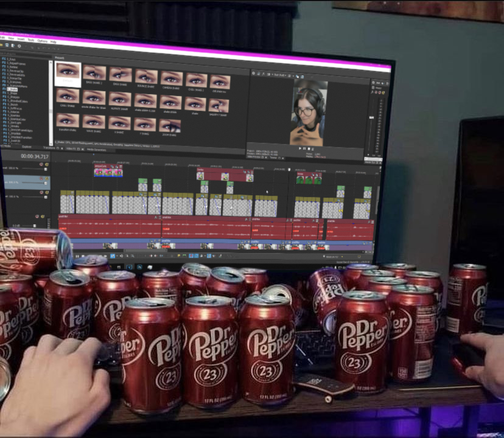Enable snapping on the timeline toolbar
The width and height of the screenshot is (504, 438).
click(x=191, y=255)
